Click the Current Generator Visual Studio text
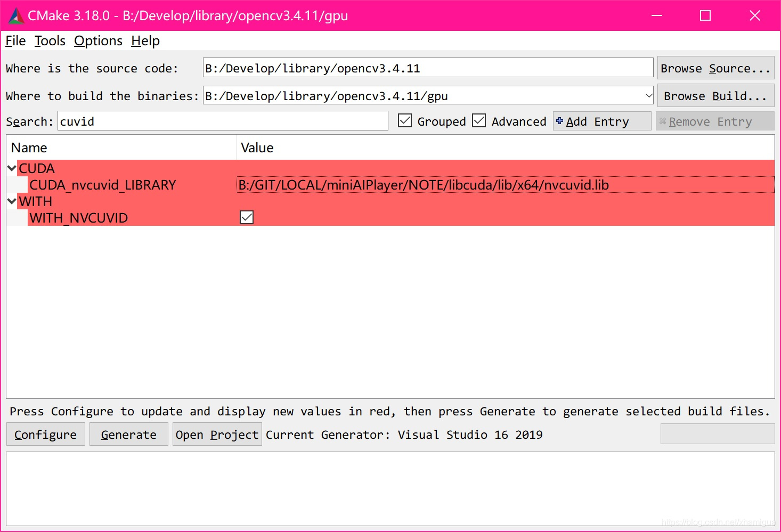 pyautogui.click(x=404, y=435)
